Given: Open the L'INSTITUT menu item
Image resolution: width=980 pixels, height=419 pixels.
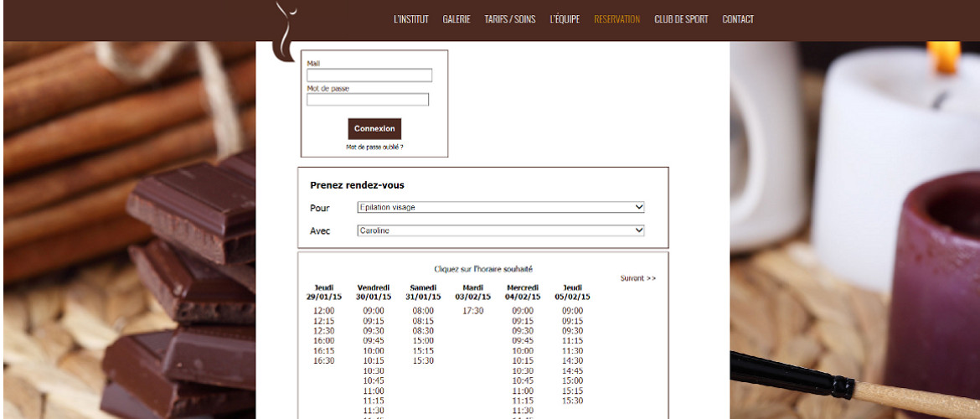Looking at the screenshot, I should tap(411, 19).
